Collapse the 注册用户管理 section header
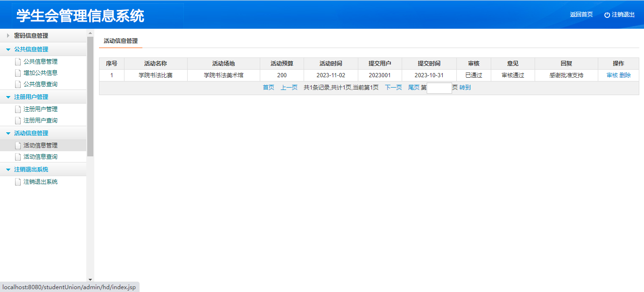This screenshot has width=644, height=292. click(31, 97)
